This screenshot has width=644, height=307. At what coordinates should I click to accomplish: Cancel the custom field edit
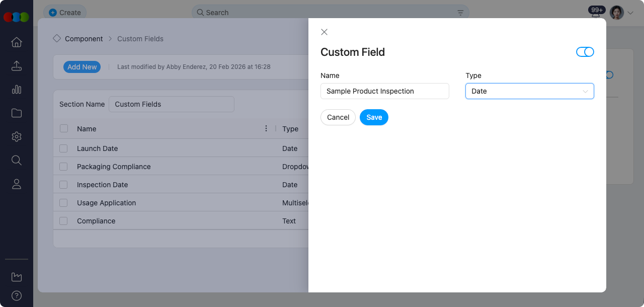coord(338,117)
